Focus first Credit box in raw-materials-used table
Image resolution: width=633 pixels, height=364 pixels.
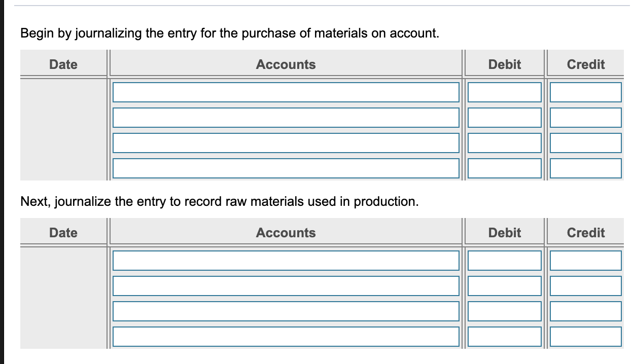tap(586, 260)
